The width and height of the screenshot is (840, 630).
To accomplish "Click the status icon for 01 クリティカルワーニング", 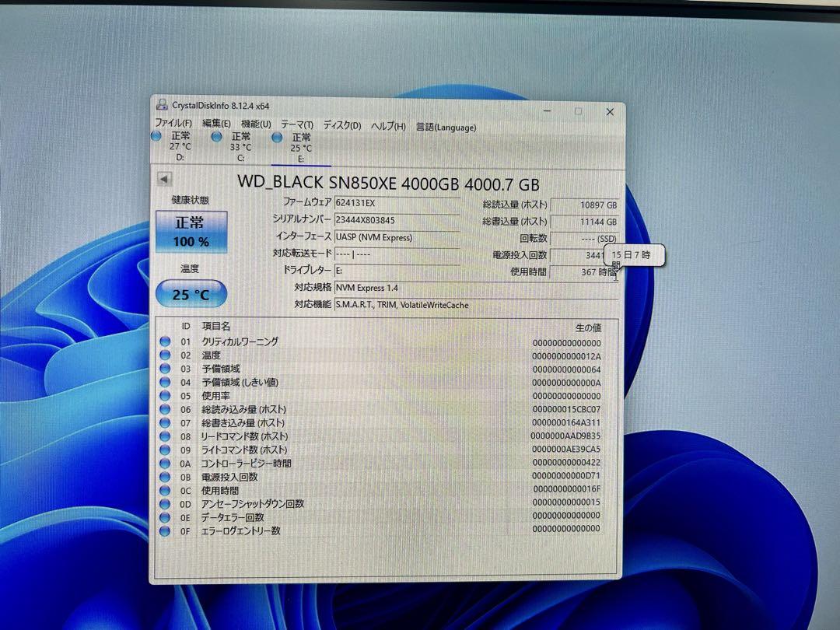I will [165, 341].
